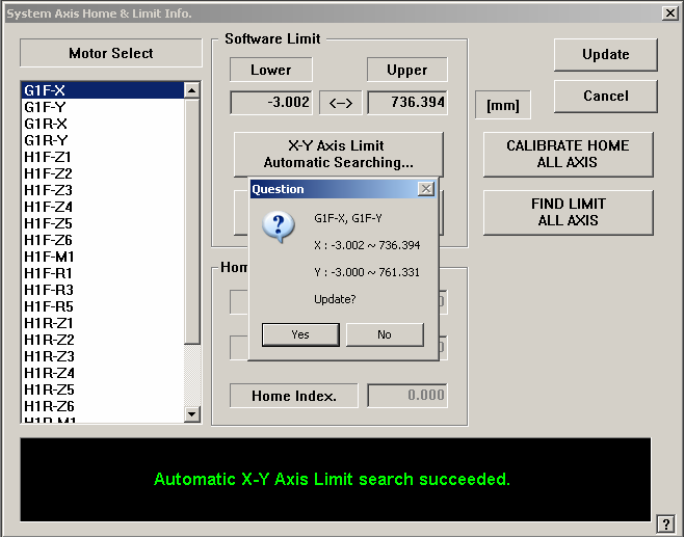This screenshot has width=684, height=537.
Task: Select H1F-Z6 in the motor list
Action: coord(103,239)
